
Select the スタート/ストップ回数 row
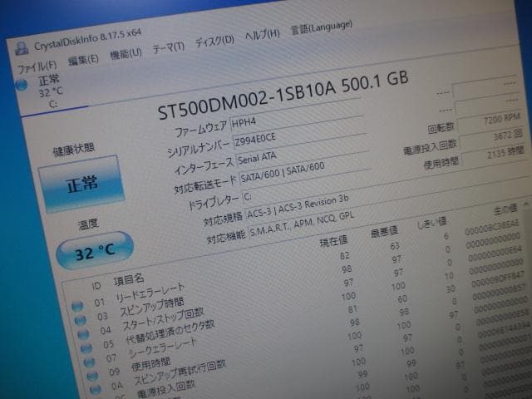[163, 319]
